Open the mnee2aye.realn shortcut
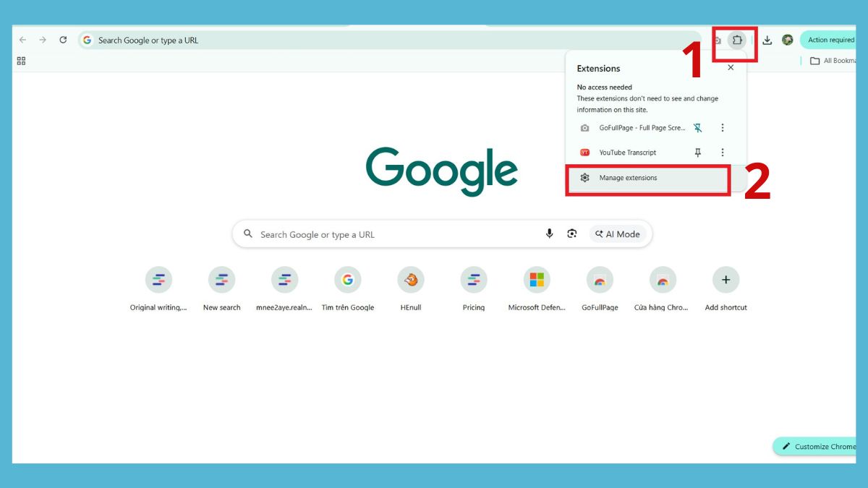The image size is (868, 488). coord(284,288)
